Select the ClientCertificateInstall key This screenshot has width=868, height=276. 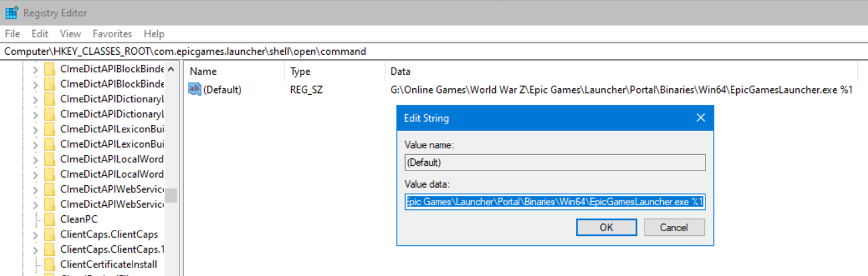(x=108, y=264)
